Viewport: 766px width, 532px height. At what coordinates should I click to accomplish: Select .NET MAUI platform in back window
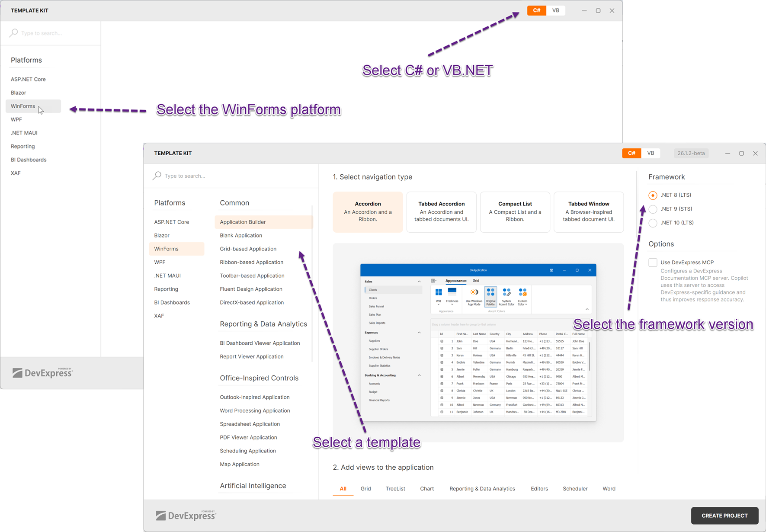pyautogui.click(x=24, y=133)
